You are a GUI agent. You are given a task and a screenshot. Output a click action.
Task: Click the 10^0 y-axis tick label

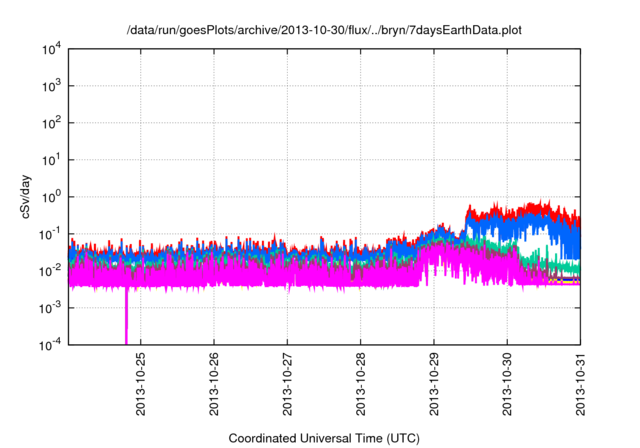click(x=51, y=197)
